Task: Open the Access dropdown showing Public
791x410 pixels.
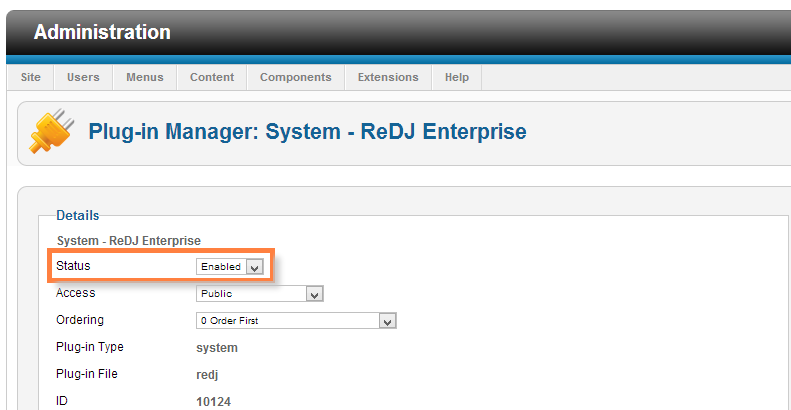Action: (x=259, y=294)
